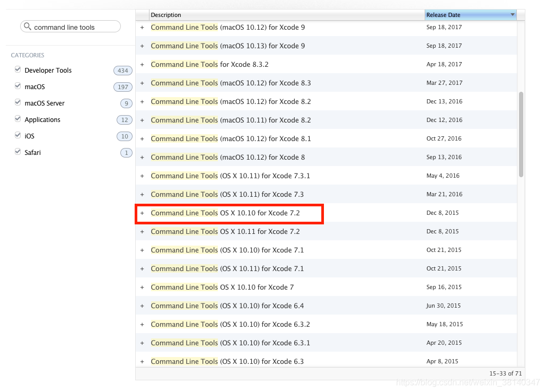Toggle the Applications category checkbox
Screen dimensions: 545x392
coord(17,119)
